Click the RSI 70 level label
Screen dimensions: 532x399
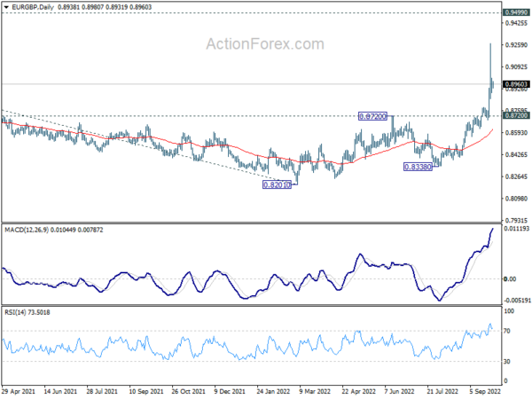507,331
